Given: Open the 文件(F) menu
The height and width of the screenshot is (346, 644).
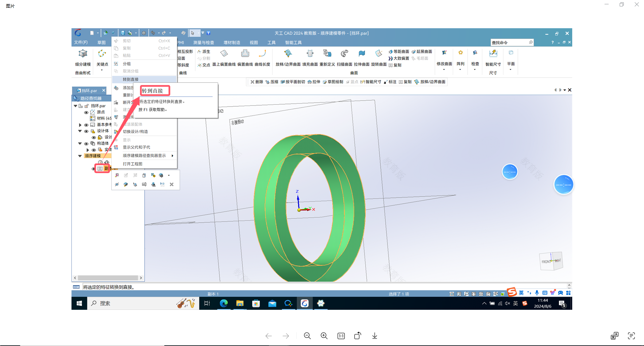Looking at the screenshot, I should tap(81, 43).
